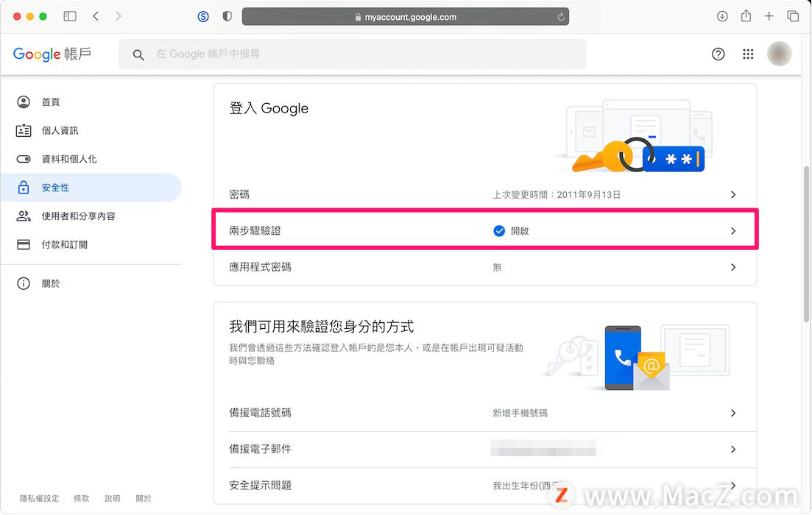Click the 使用者和分享內容 people icon
Image resolution: width=812 pixels, height=515 pixels.
click(x=24, y=216)
